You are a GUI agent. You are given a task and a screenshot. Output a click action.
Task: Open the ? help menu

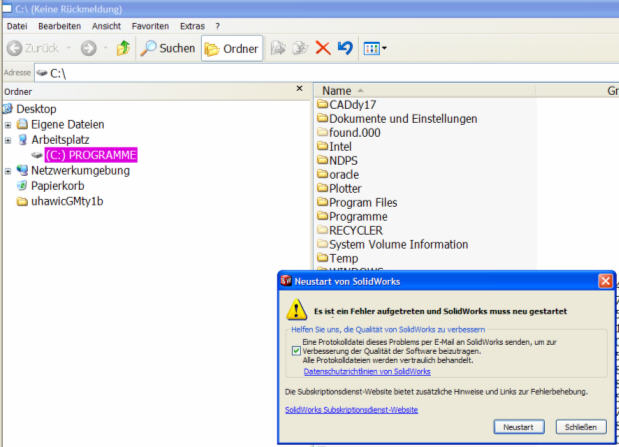[218, 26]
